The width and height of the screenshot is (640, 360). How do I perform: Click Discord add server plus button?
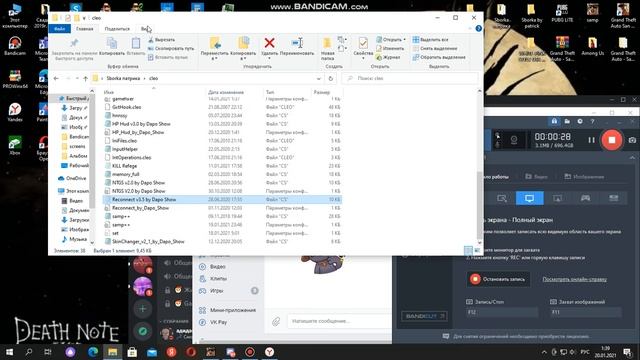[142, 309]
